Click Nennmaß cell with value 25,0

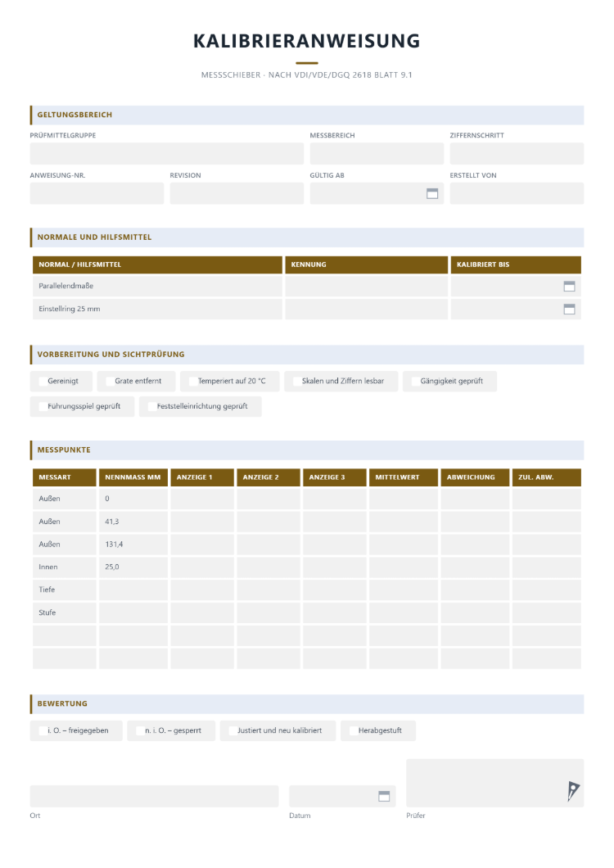[133, 567]
